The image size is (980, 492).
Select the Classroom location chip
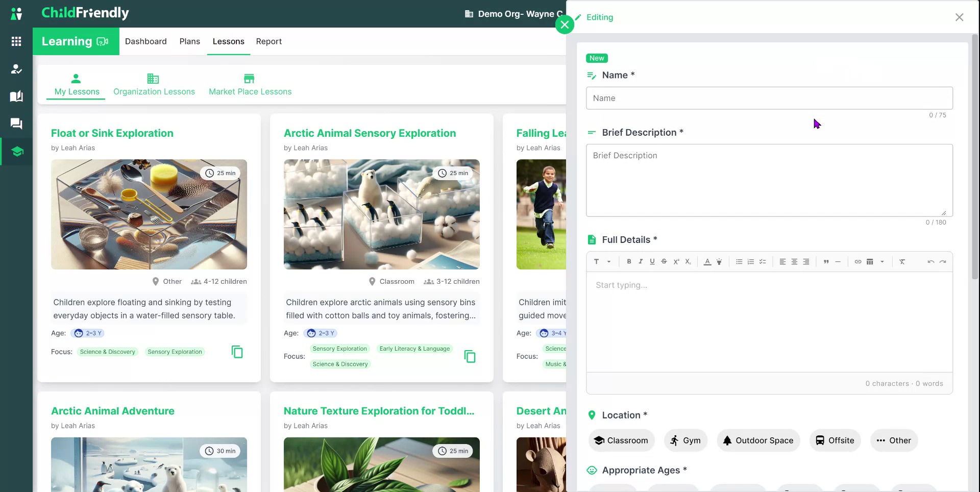[621, 440]
